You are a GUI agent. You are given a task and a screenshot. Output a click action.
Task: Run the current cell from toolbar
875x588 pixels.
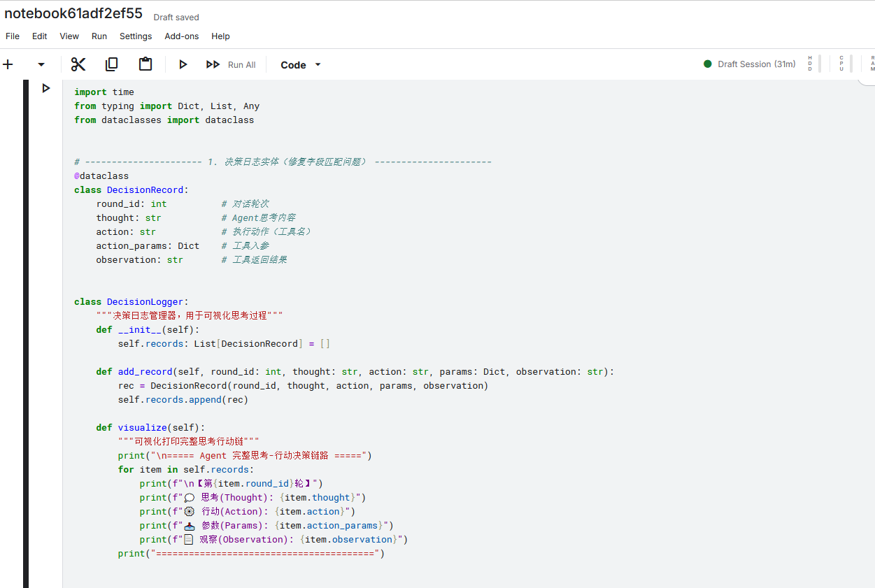[x=183, y=64]
